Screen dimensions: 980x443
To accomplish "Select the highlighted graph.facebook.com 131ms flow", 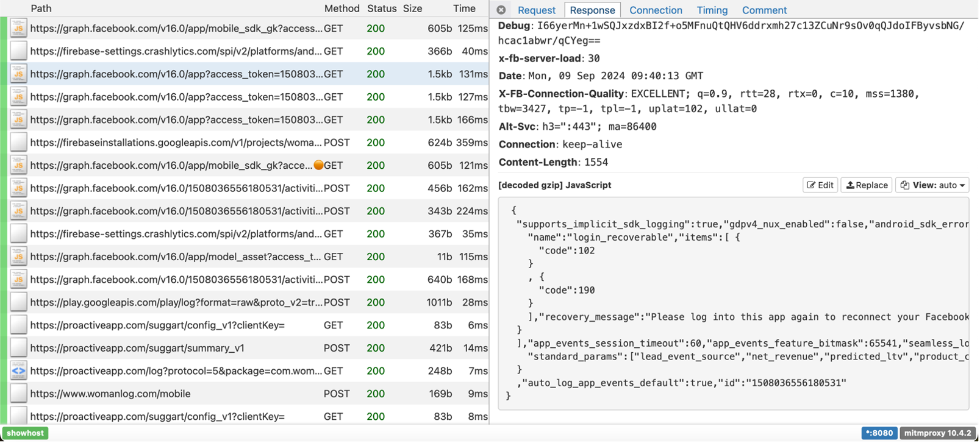I will [177, 74].
